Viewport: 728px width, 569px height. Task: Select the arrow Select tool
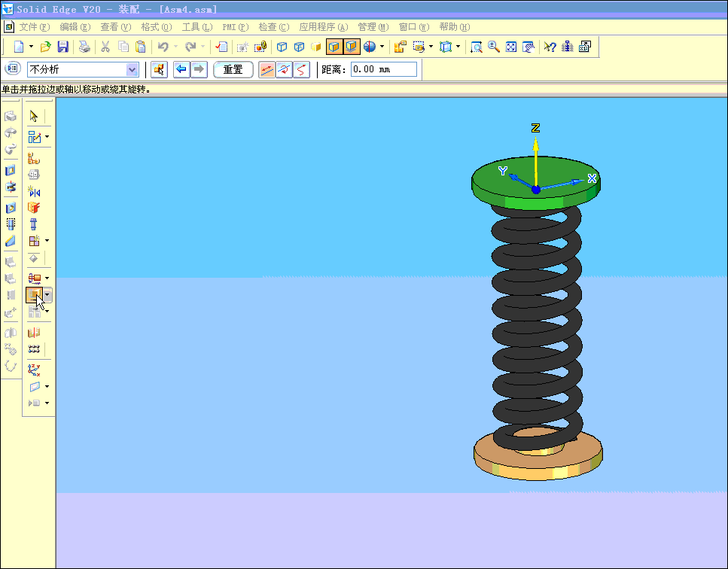[x=33, y=116]
